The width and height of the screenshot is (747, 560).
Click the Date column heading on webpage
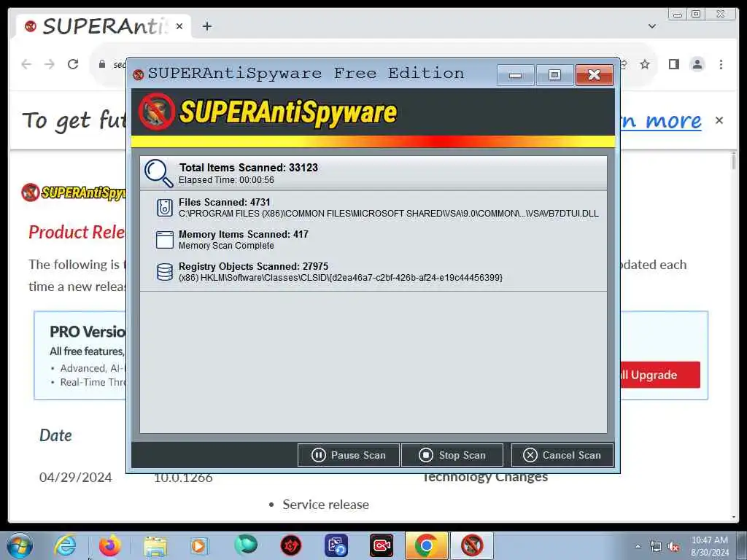click(55, 435)
